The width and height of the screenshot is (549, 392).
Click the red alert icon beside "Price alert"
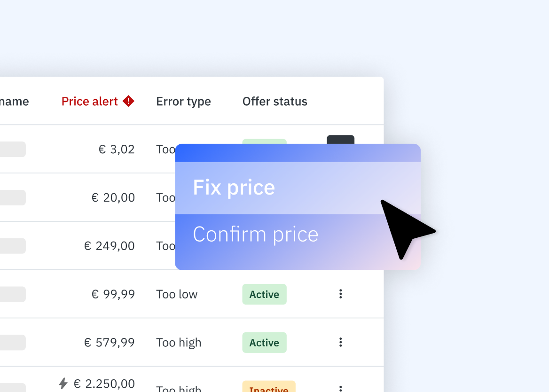[x=129, y=101]
